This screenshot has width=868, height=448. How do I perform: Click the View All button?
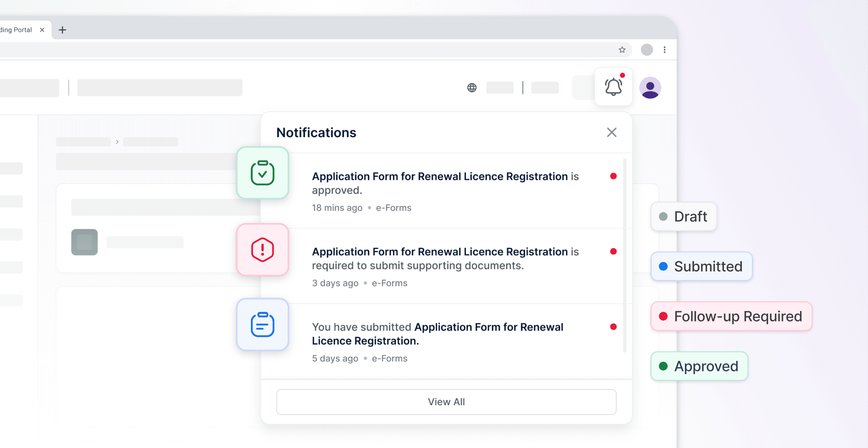click(446, 402)
